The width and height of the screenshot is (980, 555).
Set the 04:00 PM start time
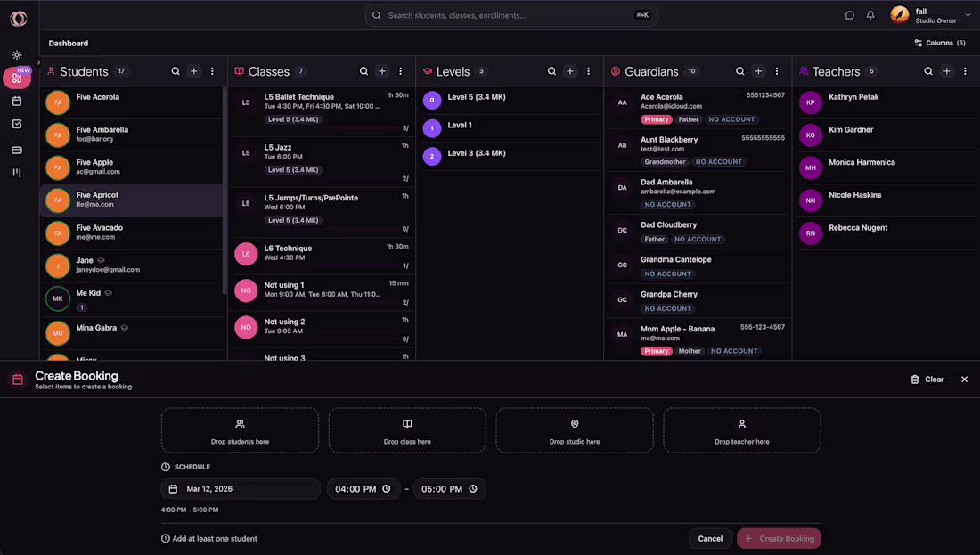click(x=363, y=489)
